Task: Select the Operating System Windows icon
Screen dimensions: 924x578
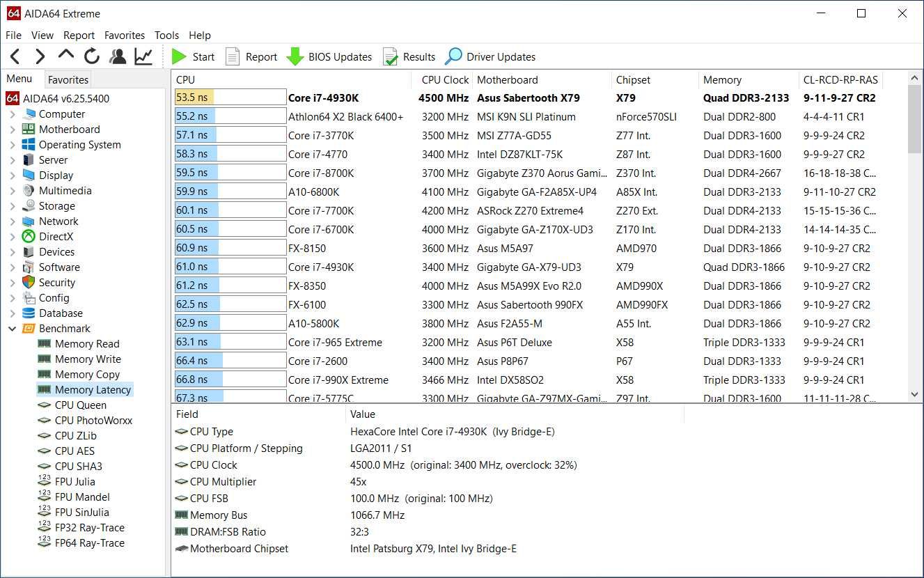Action: tap(29, 145)
